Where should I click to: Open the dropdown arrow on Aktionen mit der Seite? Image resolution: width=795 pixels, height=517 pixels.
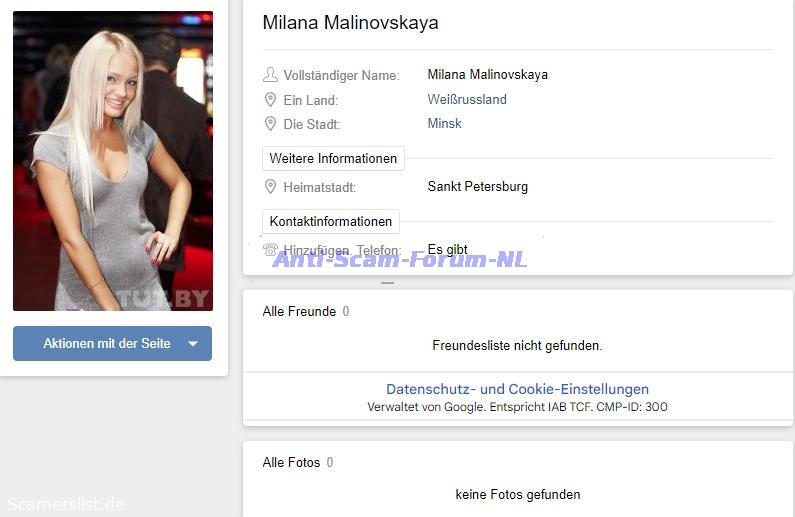193,344
